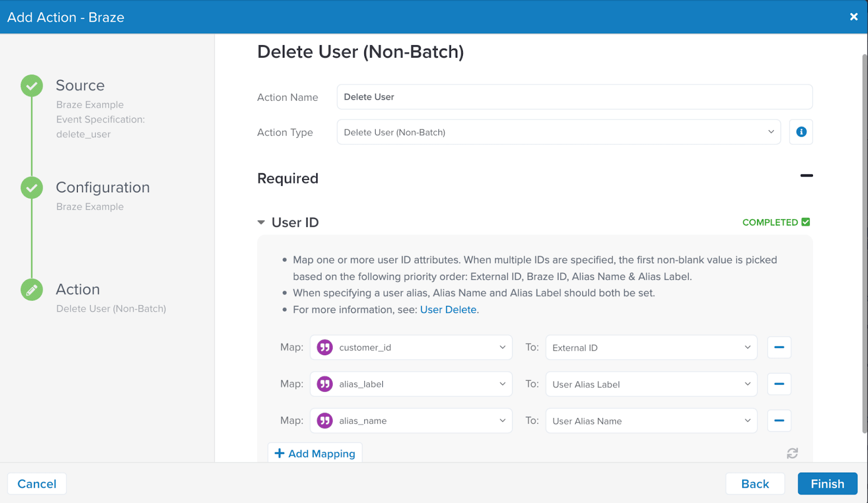The height and width of the screenshot is (503, 868).
Task: Toggle the COMPLETED green checkbox
Action: pos(805,222)
